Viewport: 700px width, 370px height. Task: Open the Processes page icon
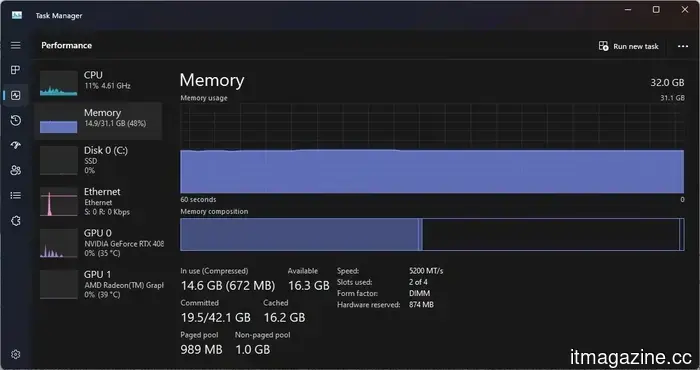[16, 70]
